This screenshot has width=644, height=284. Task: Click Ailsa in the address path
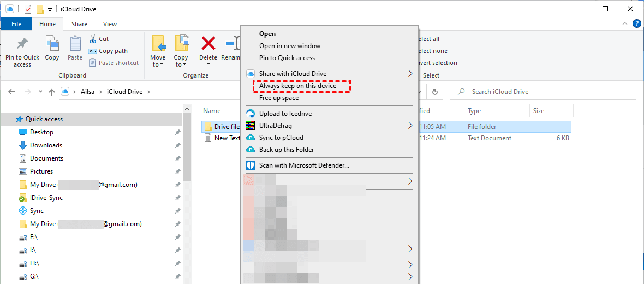click(87, 92)
